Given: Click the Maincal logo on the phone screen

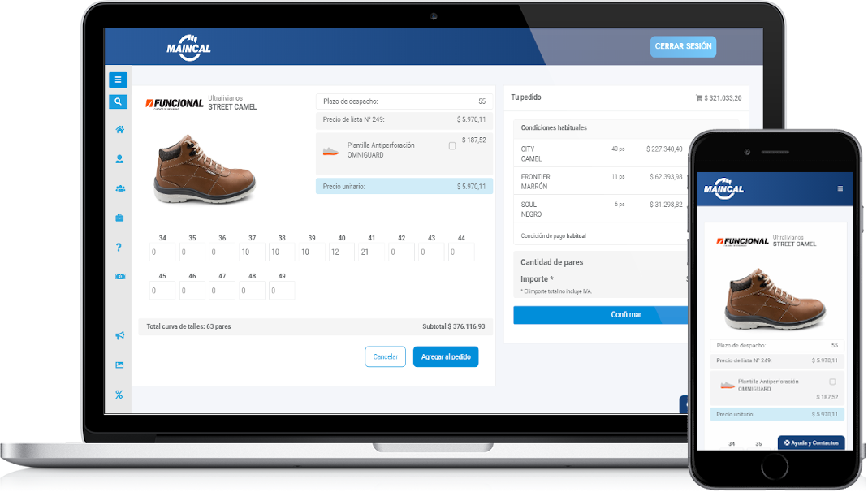Looking at the screenshot, I should [x=724, y=188].
